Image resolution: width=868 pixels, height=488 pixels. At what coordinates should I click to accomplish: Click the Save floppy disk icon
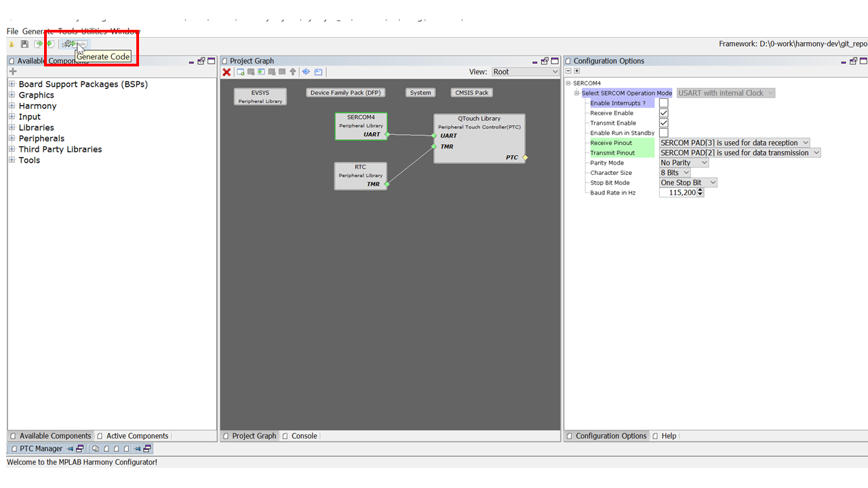click(24, 44)
